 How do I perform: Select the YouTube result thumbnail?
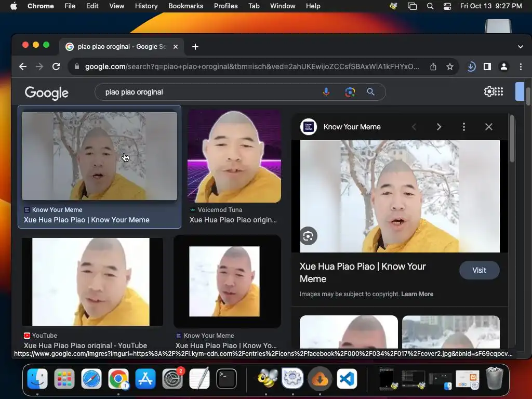(x=92, y=282)
